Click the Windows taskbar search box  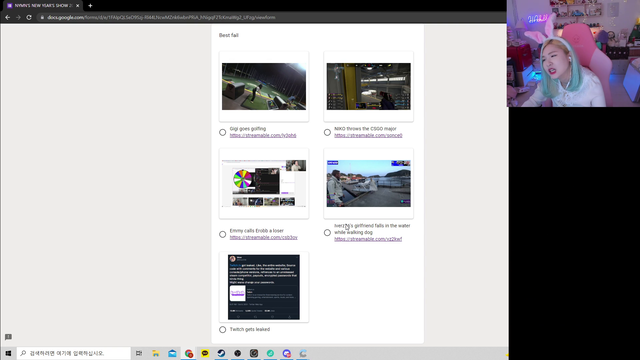click(x=74, y=353)
